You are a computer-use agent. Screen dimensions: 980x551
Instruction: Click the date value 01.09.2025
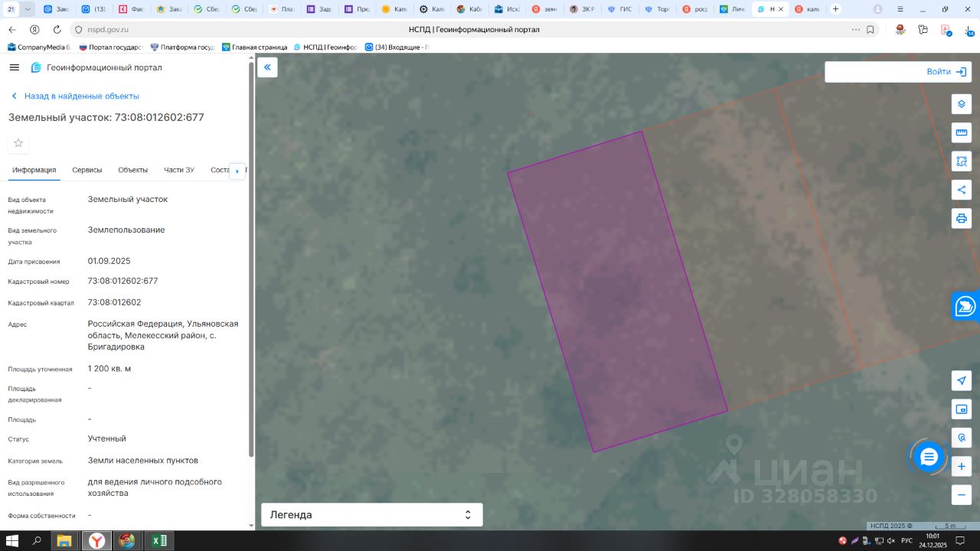[109, 261]
